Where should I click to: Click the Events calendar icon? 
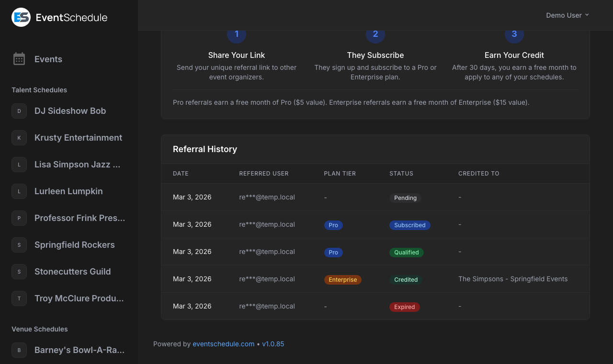tap(19, 59)
